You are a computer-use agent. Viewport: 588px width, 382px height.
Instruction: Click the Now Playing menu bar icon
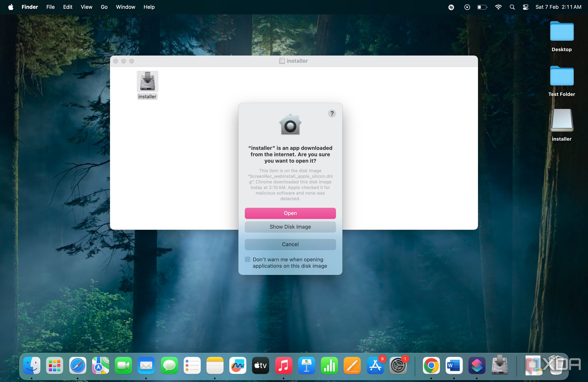(x=467, y=7)
